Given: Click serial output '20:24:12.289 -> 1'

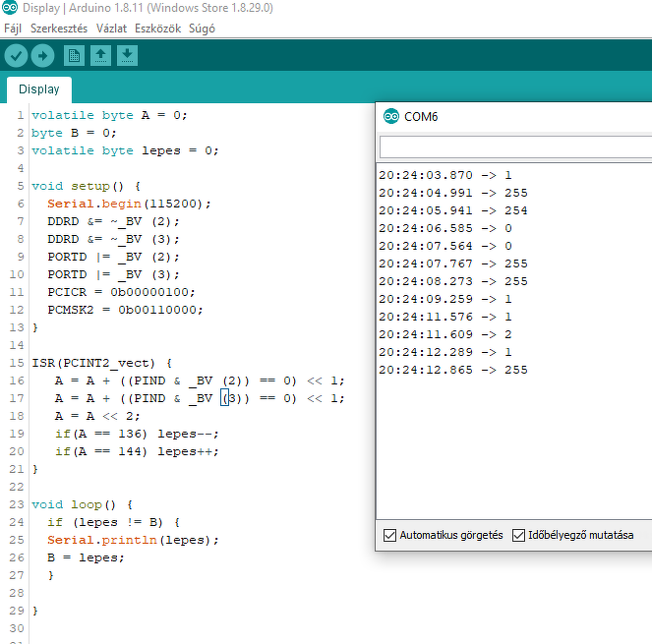Looking at the screenshot, I should coord(445,352).
